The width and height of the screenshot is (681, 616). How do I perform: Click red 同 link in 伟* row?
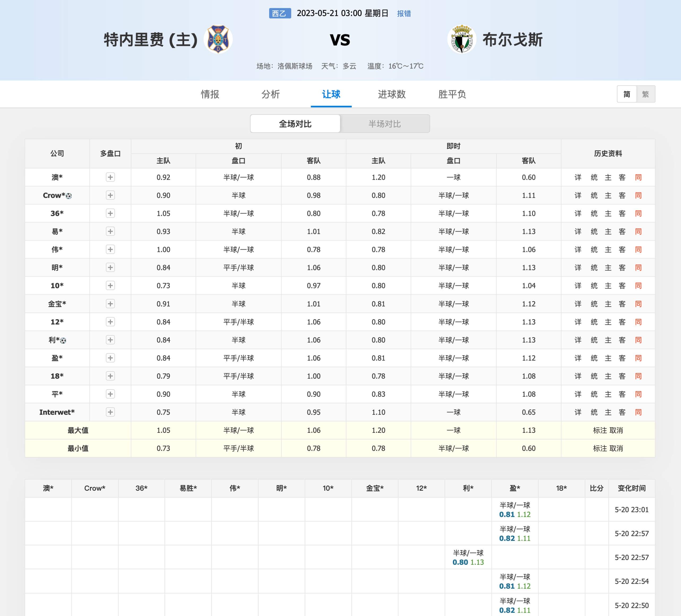tap(638, 249)
